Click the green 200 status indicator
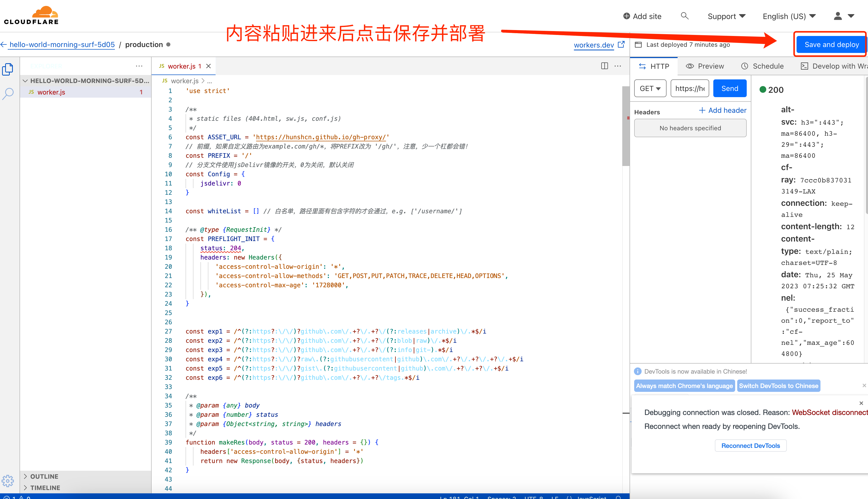Image resolution: width=868 pixels, height=499 pixels. 763,90
